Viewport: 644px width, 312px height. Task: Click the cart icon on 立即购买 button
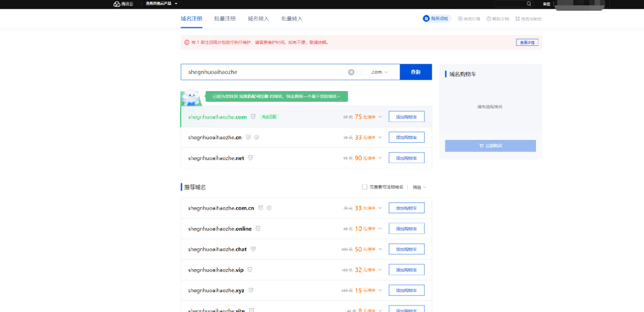(x=481, y=145)
